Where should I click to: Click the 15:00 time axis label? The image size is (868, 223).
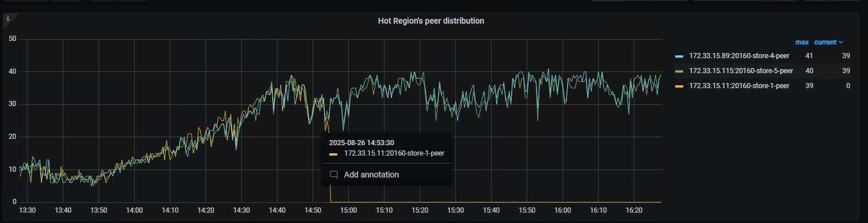348,211
